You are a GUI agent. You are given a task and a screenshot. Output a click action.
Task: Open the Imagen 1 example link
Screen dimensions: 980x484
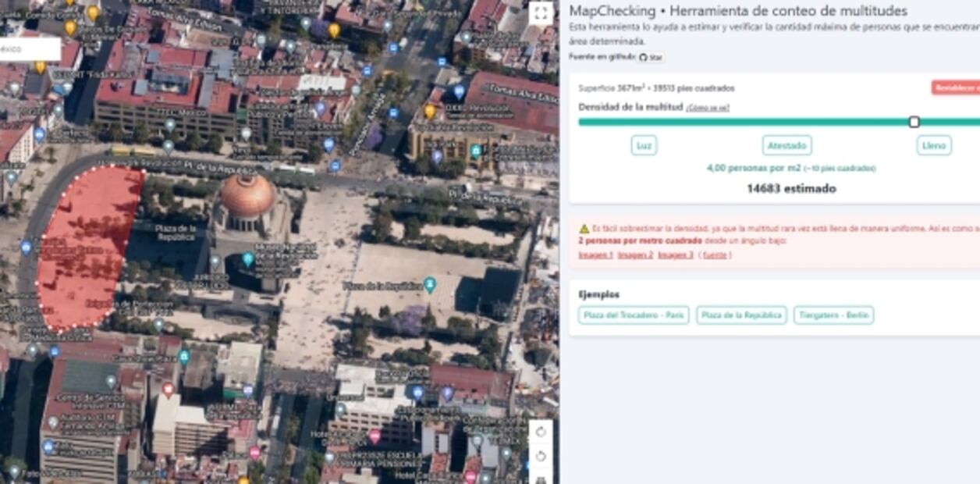click(x=595, y=255)
